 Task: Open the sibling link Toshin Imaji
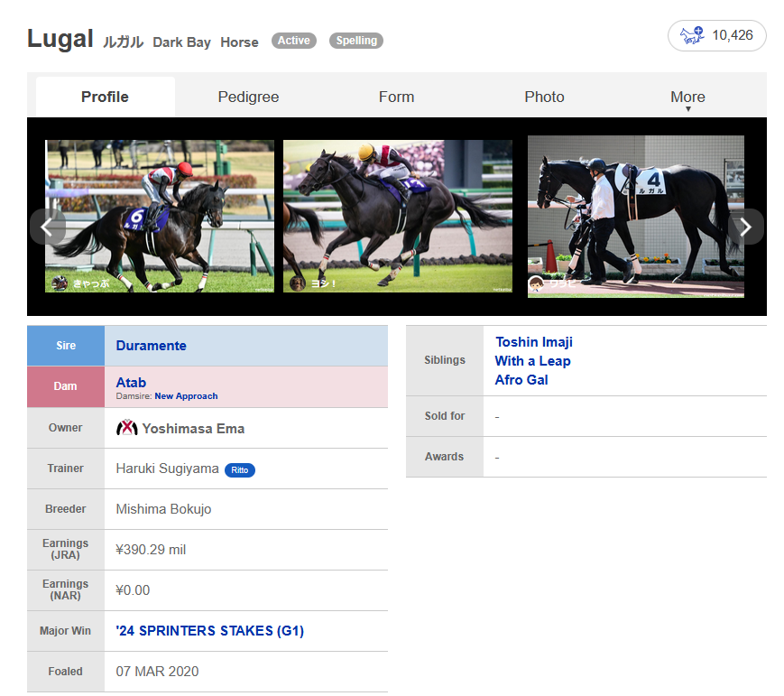pyautogui.click(x=534, y=342)
